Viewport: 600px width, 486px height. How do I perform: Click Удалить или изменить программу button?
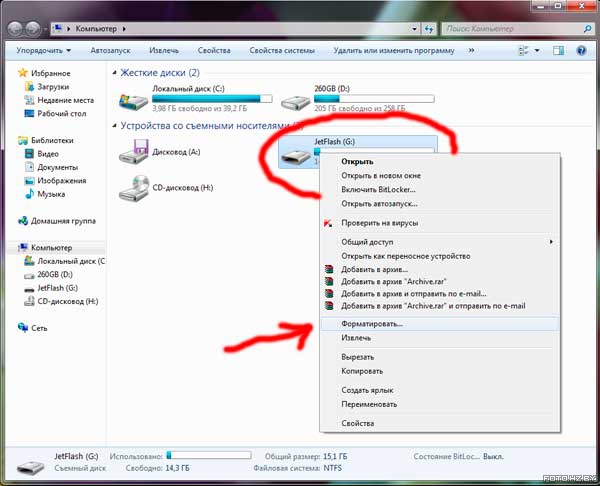(x=394, y=51)
